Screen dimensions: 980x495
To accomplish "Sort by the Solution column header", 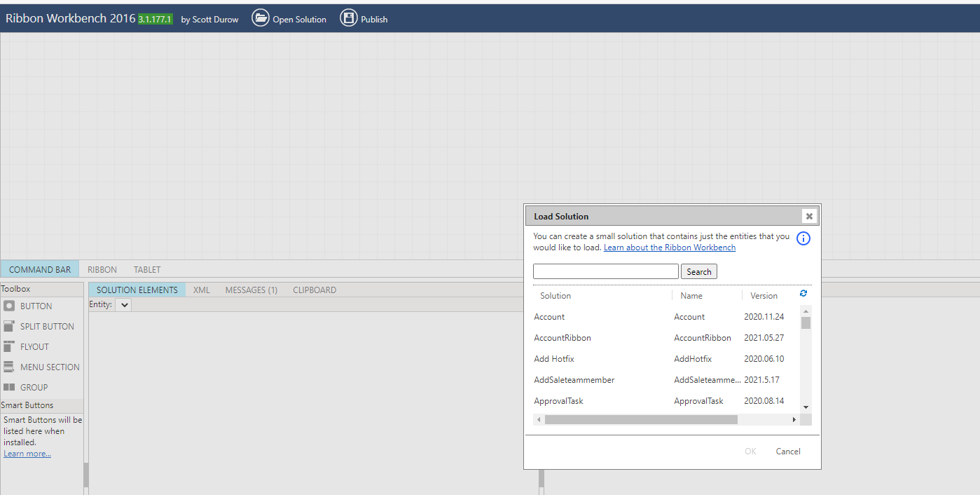I will 555,296.
